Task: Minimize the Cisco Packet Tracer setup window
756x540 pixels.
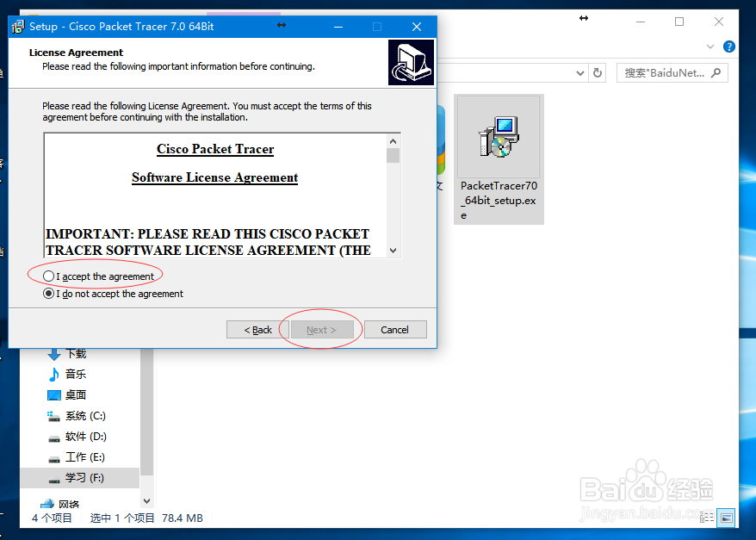Action: click(338, 27)
